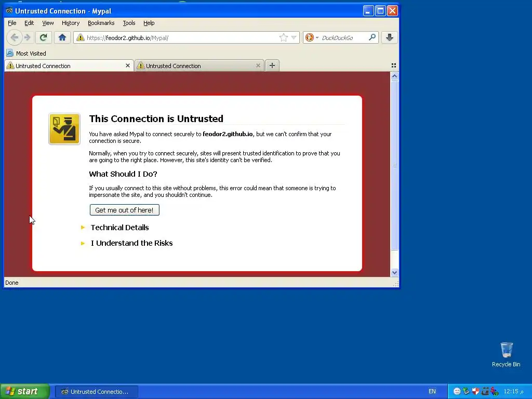Viewport: 532px width, 399px height.
Task: Click the Forward arrow button
Action: click(x=28, y=37)
